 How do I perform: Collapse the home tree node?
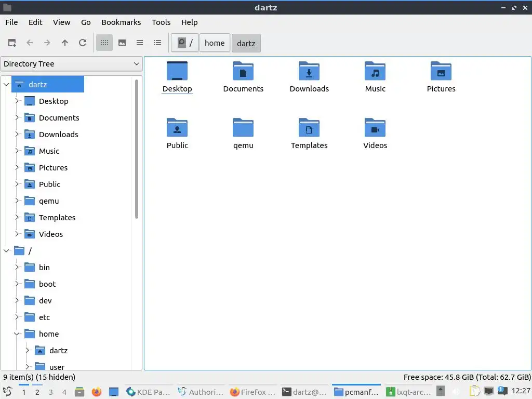(x=17, y=334)
